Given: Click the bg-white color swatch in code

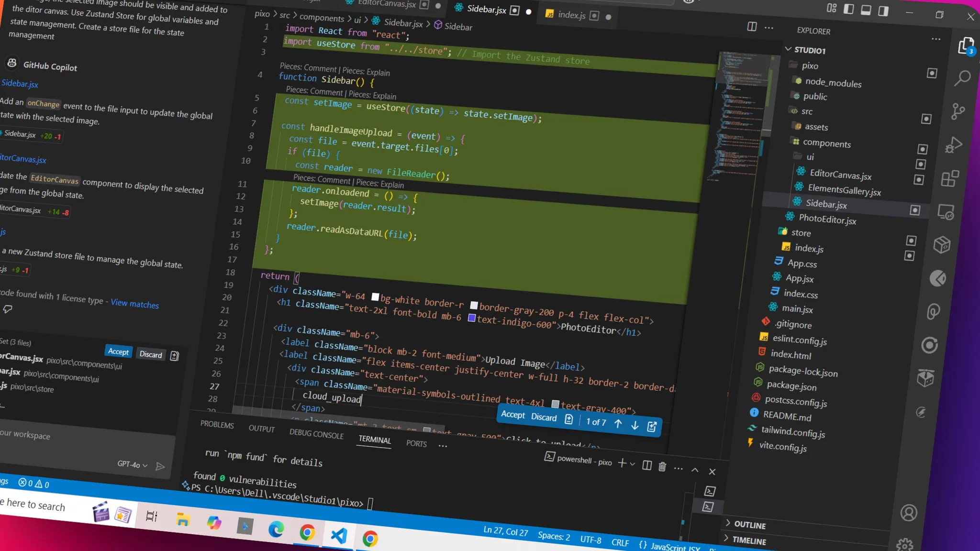Looking at the screenshot, I should (375, 297).
